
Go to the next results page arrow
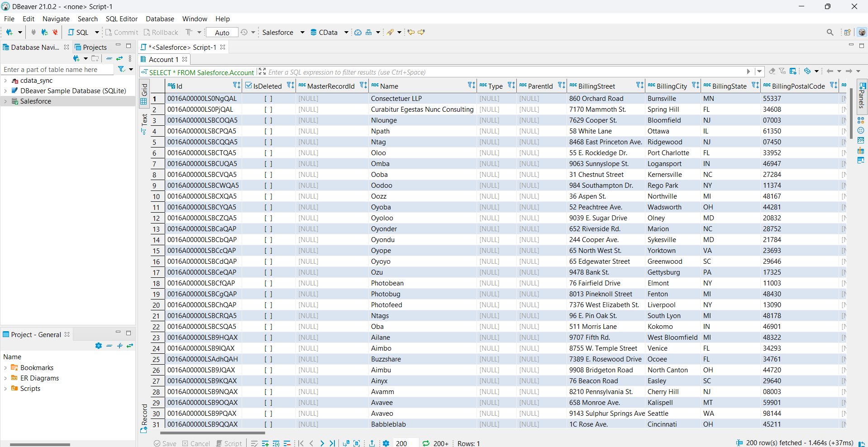pos(322,443)
